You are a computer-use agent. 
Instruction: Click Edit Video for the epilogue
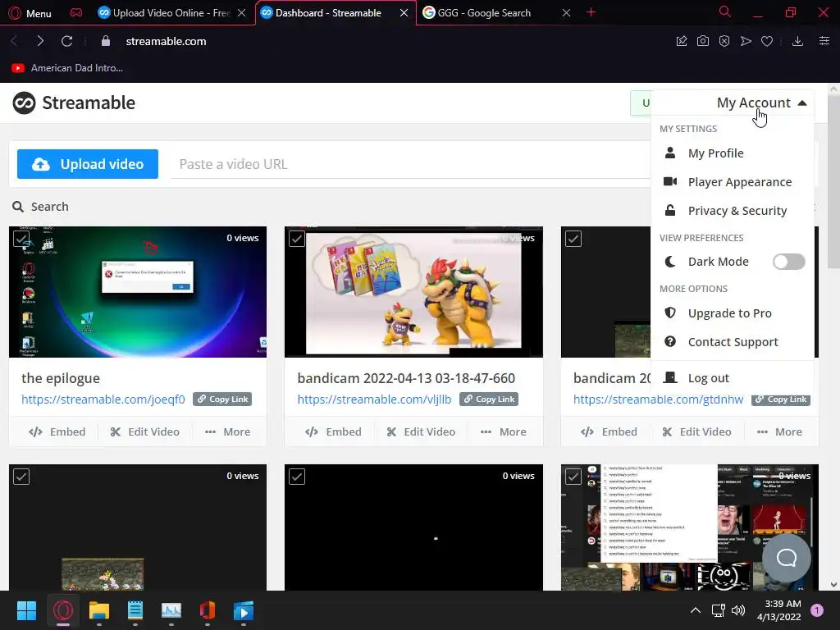pos(144,431)
